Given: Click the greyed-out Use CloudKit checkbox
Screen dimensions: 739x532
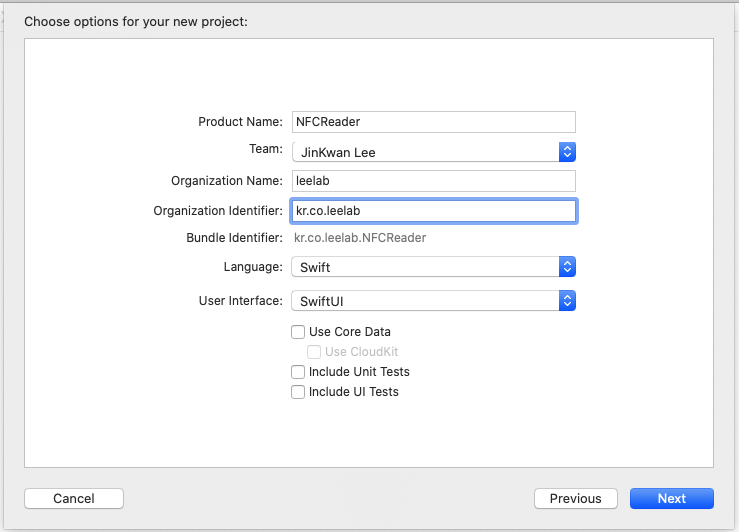Looking at the screenshot, I should tap(314, 352).
